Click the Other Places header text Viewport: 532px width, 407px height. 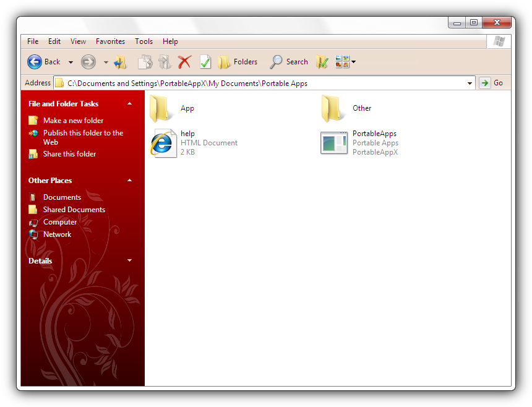tap(50, 181)
